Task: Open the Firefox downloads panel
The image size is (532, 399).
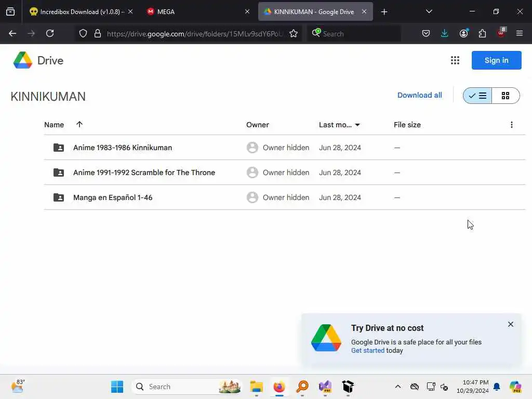Action: [445, 33]
